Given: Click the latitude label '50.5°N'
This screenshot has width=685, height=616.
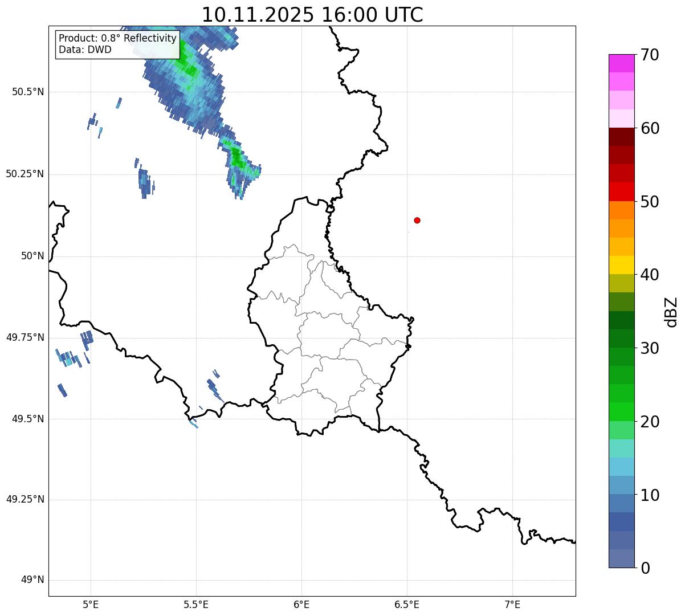Looking at the screenshot, I should point(28,92).
